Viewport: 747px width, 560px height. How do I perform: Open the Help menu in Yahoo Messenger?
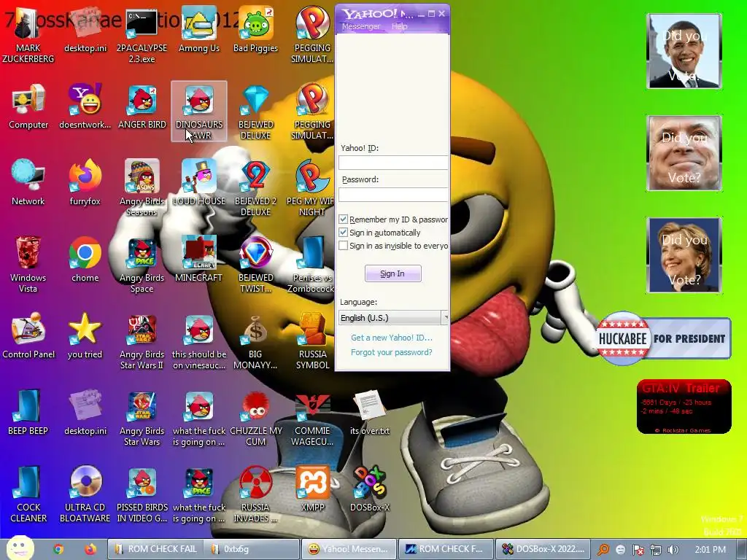point(399,26)
